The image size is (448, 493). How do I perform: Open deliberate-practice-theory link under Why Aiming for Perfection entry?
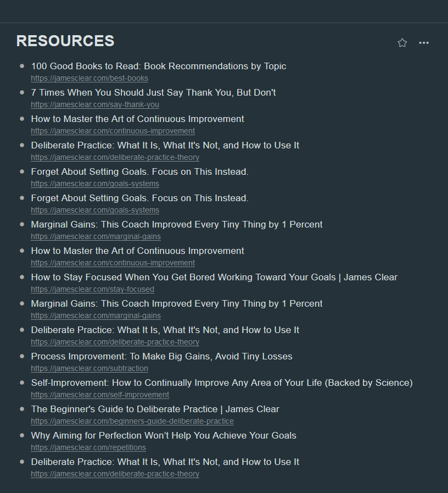click(115, 474)
